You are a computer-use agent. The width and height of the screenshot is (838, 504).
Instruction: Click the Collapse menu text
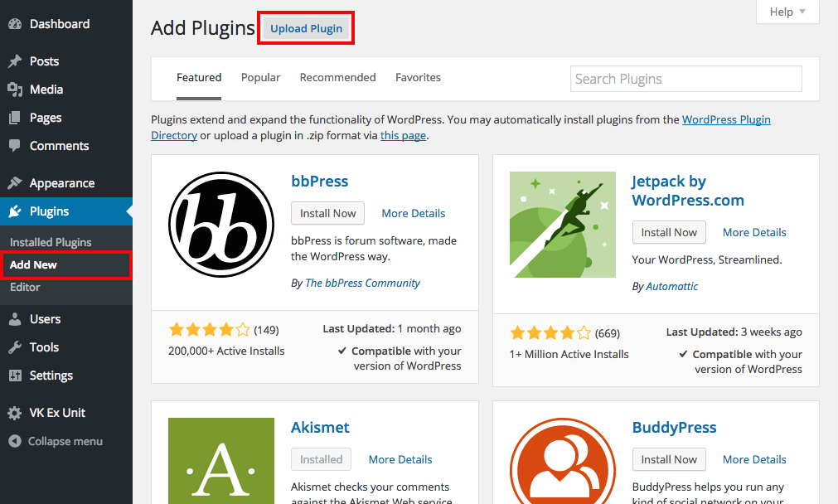point(65,442)
